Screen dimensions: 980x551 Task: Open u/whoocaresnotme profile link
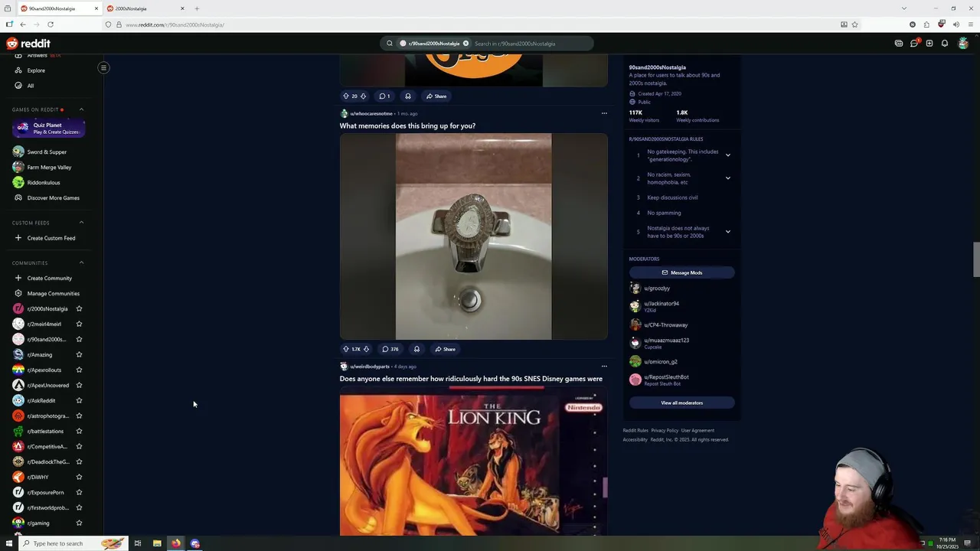(371, 113)
